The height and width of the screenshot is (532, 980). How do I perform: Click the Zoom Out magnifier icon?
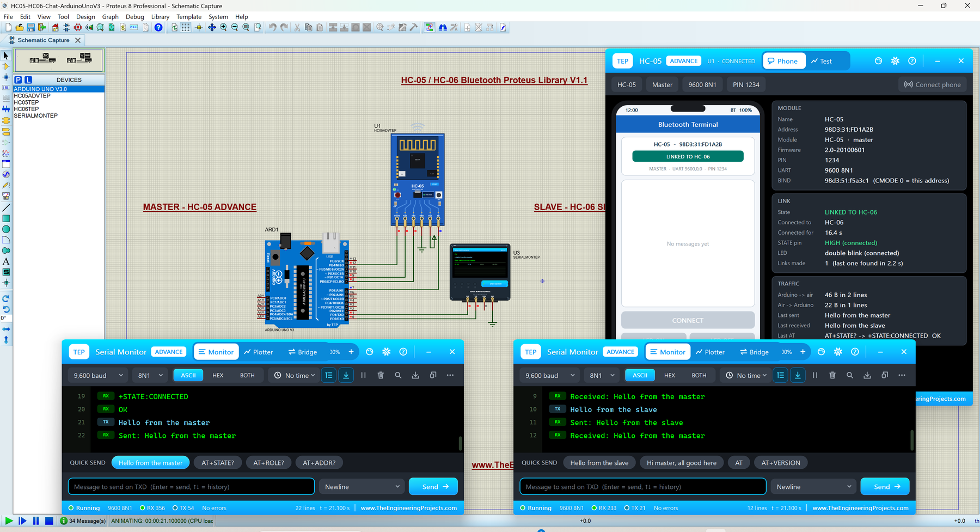point(235,27)
